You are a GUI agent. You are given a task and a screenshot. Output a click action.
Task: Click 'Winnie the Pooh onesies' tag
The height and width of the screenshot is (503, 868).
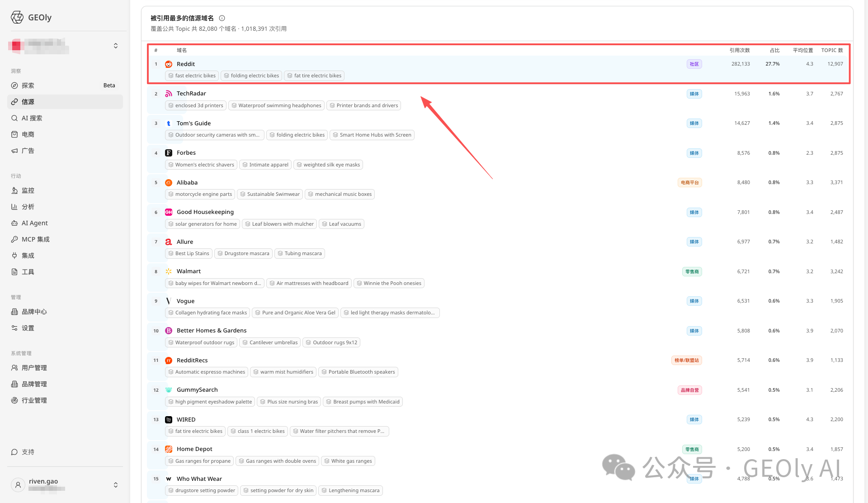click(x=389, y=284)
